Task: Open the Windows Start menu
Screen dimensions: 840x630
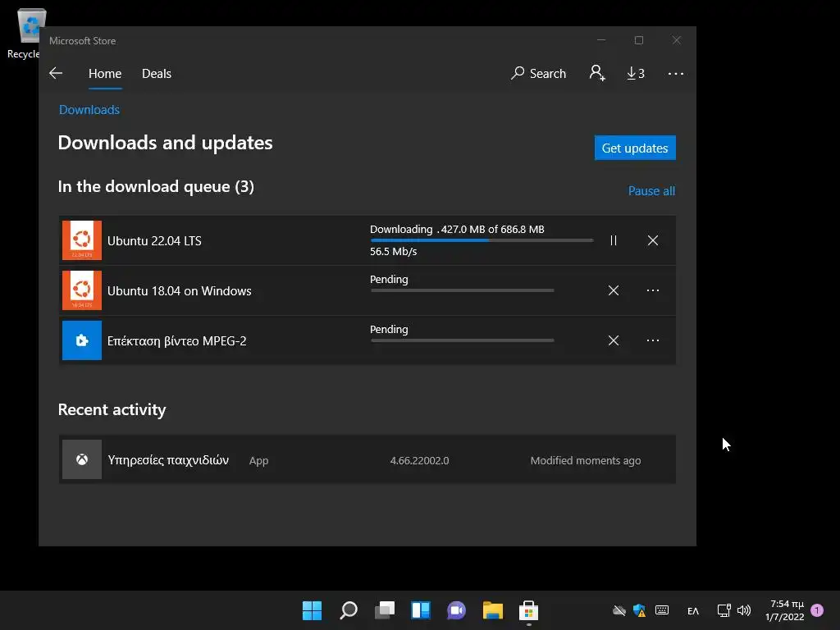Action: pyautogui.click(x=313, y=610)
